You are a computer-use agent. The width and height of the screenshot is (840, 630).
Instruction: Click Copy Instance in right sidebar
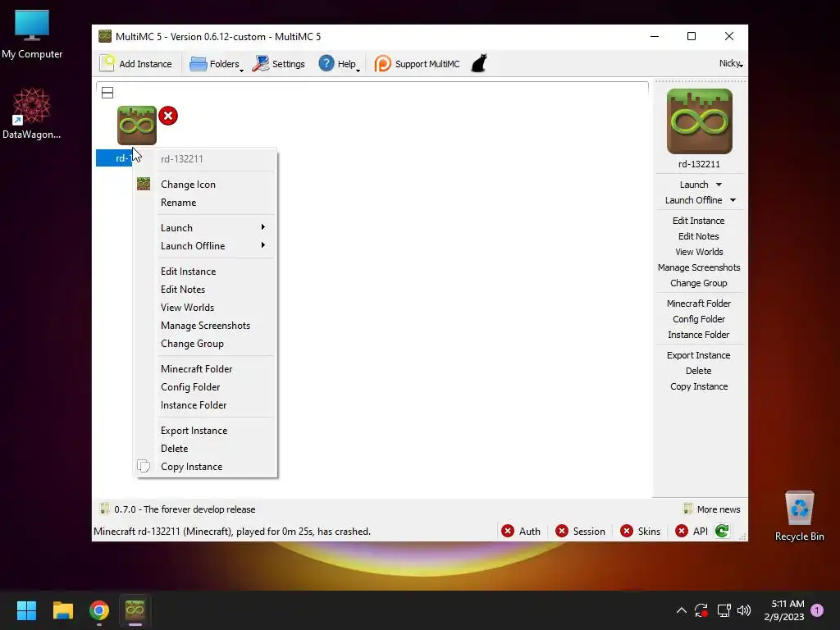[699, 386]
